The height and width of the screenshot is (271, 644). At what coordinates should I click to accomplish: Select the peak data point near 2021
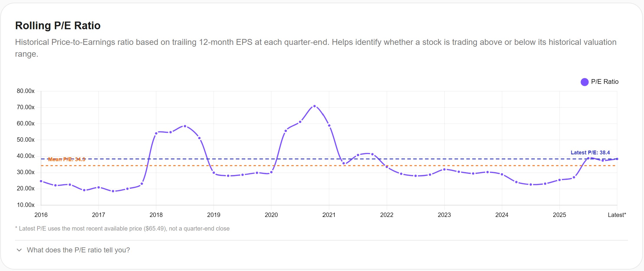click(314, 106)
